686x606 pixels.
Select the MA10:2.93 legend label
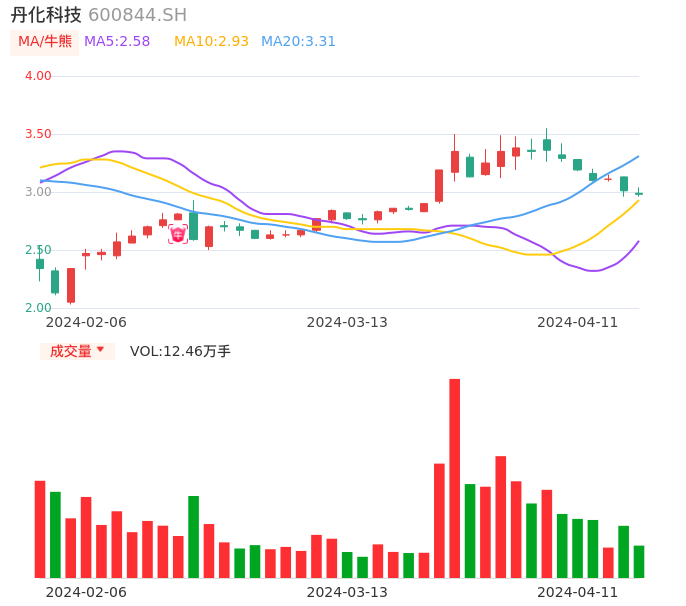(211, 42)
